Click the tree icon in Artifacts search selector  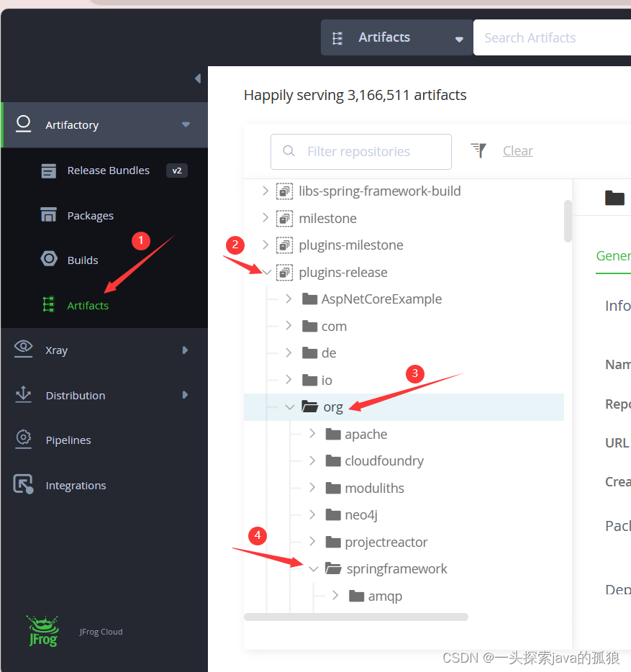pyautogui.click(x=337, y=38)
